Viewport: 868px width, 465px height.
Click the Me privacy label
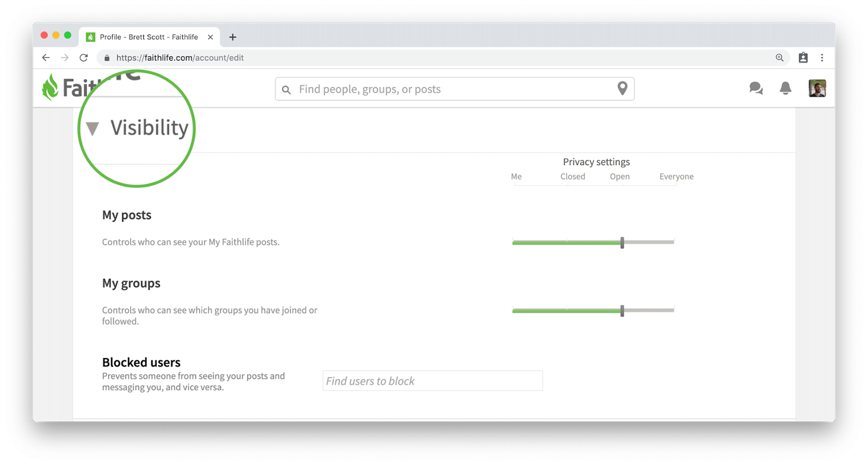click(516, 176)
